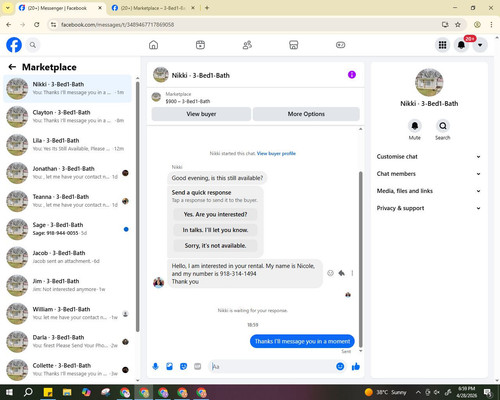This screenshot has width=500, height=400.
Task: Click purple conversation information icon
Action: click(352, 75)
